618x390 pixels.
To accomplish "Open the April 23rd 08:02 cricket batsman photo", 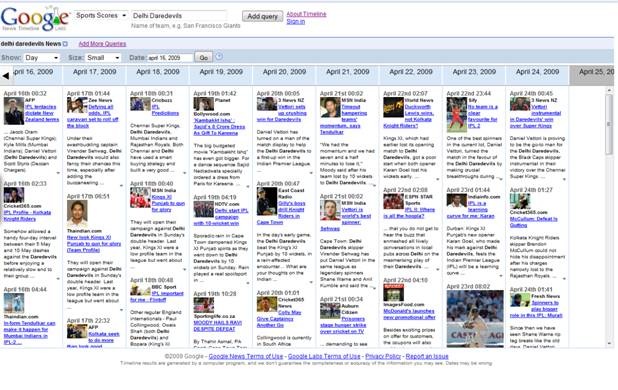I will 475,318.
